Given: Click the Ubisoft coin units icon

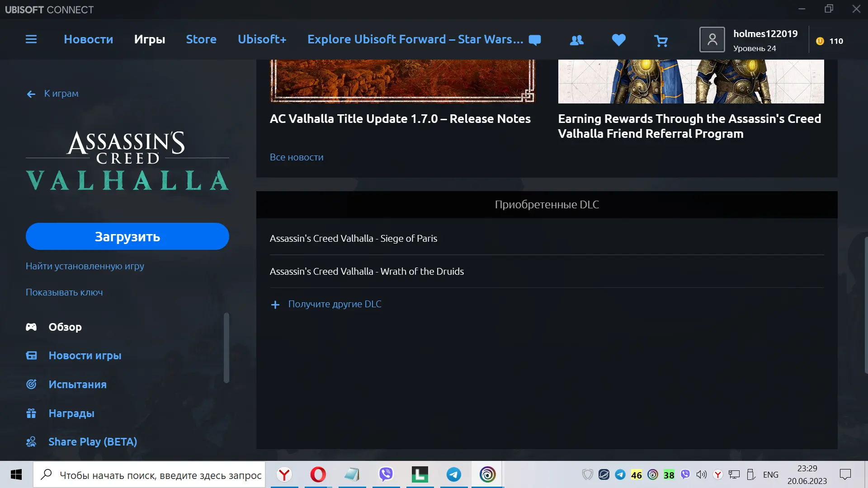Looking at the screenshot, I should pos(820,41).
